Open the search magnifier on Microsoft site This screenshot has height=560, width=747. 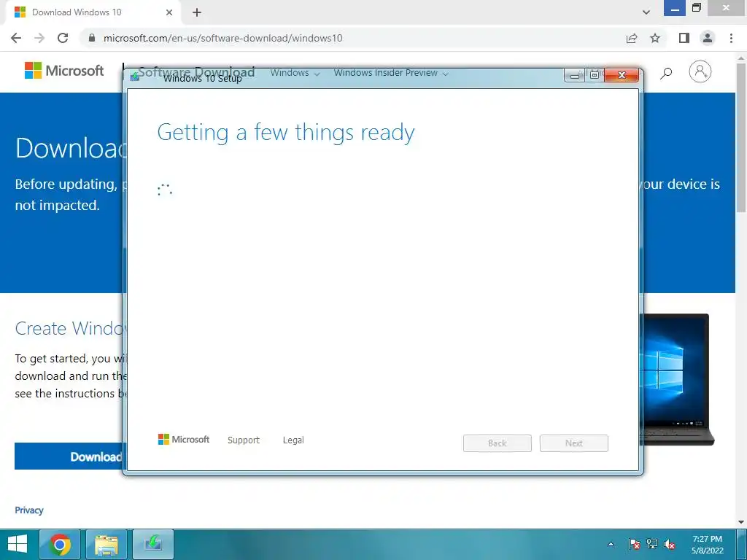[x=666, y=73]
